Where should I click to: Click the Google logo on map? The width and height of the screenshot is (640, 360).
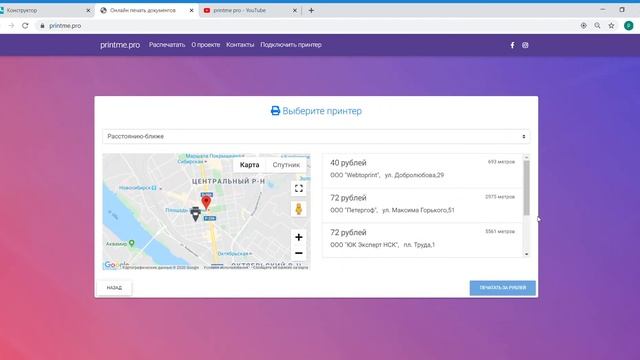tap(116, 265)
